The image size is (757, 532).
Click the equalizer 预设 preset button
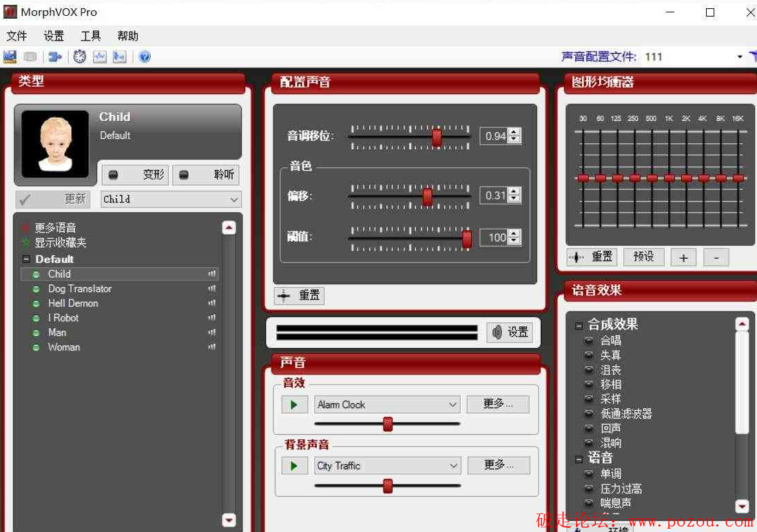click(x=643, y=257)
